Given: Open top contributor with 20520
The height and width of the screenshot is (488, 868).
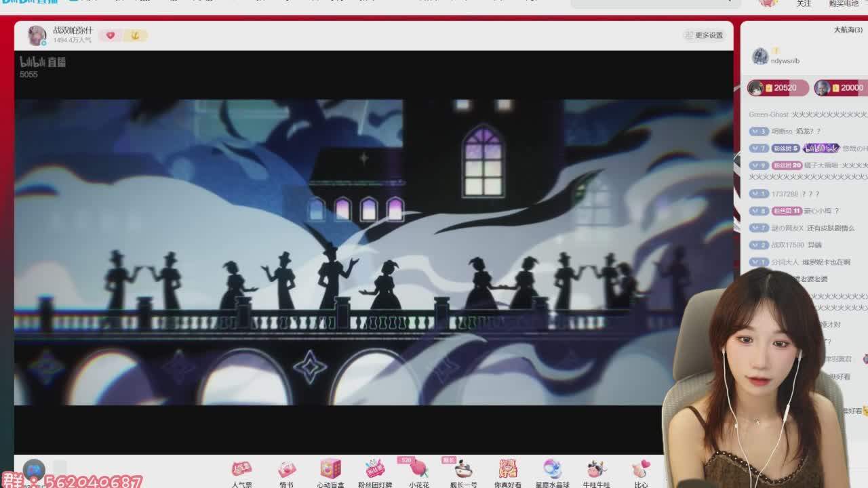Looking at the screenshot, I should pyautogui.click(x=778, y=87).
